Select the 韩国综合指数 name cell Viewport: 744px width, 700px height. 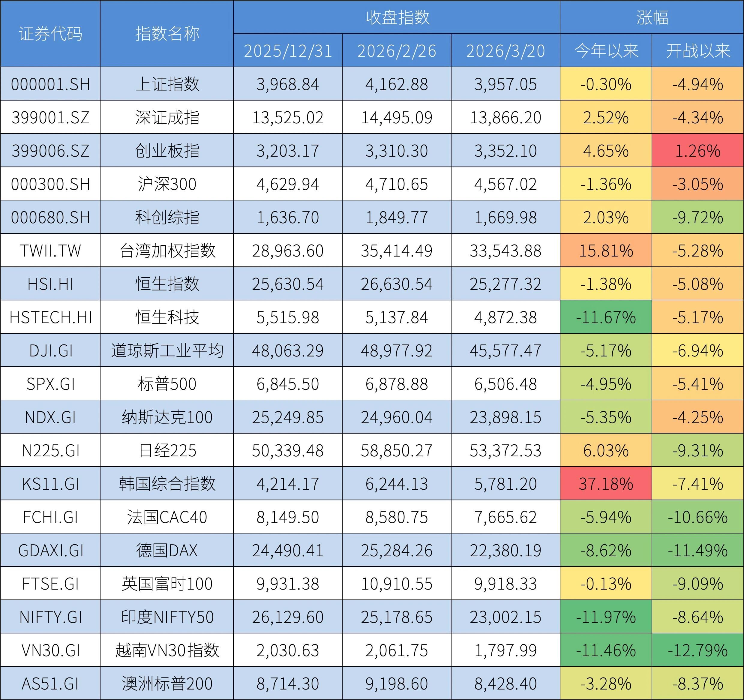coord(166,484)
